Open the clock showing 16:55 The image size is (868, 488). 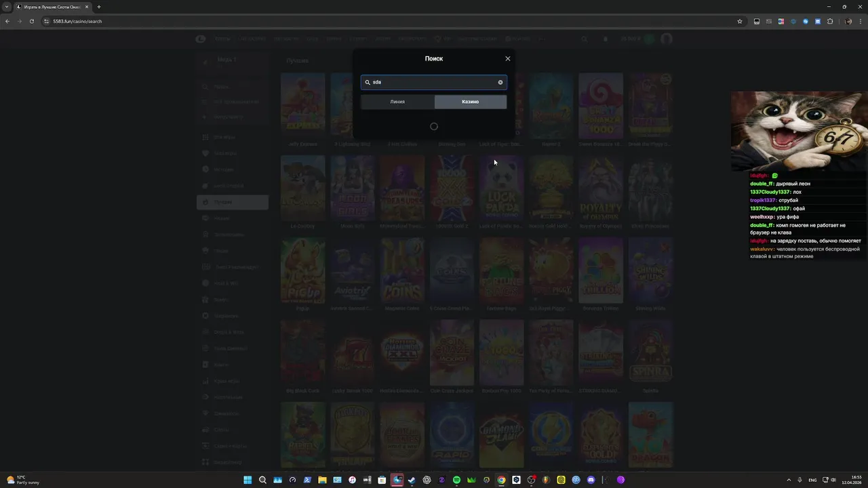852,480
